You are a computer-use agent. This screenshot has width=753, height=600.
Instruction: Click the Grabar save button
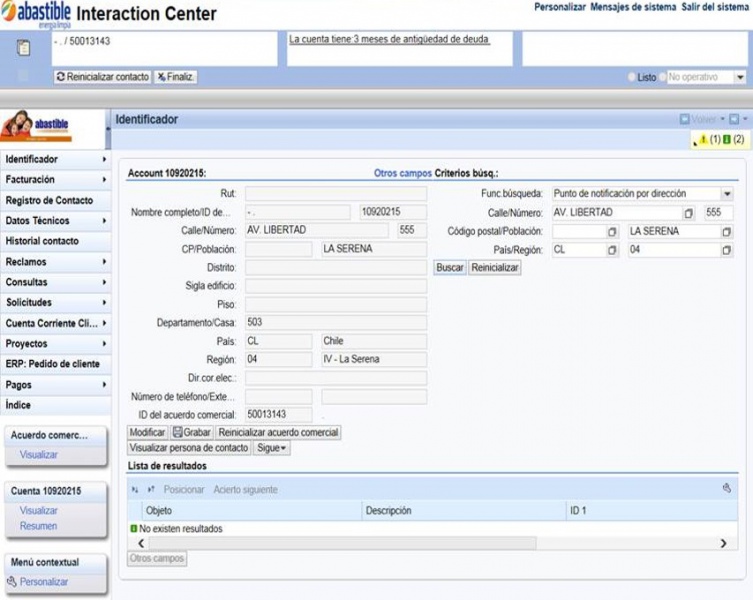point(192,432)
